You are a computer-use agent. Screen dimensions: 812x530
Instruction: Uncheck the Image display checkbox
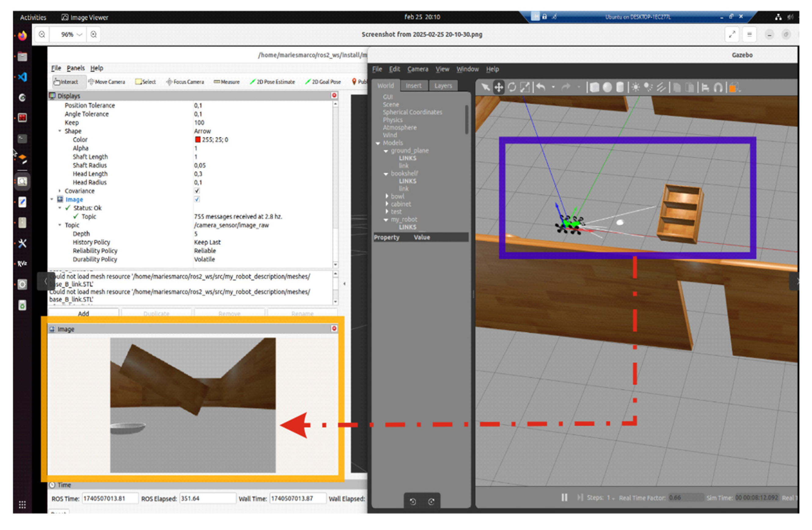(x=197, y=199)
